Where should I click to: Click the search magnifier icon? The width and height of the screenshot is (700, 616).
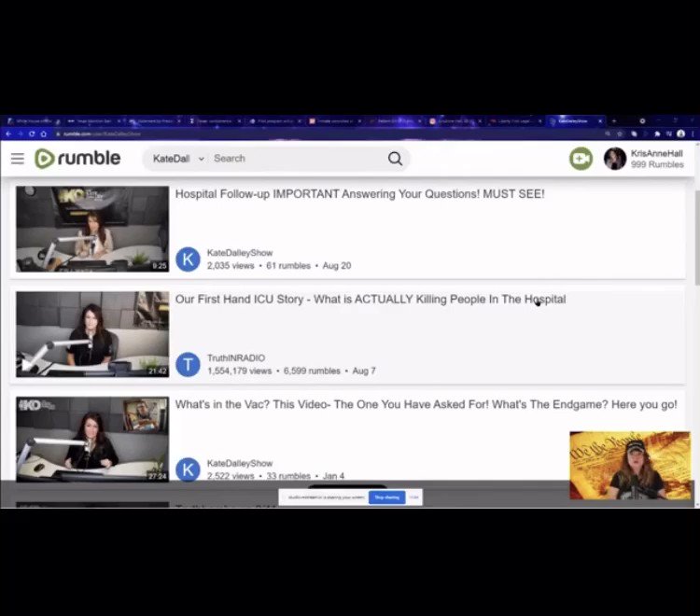[395, 159]
